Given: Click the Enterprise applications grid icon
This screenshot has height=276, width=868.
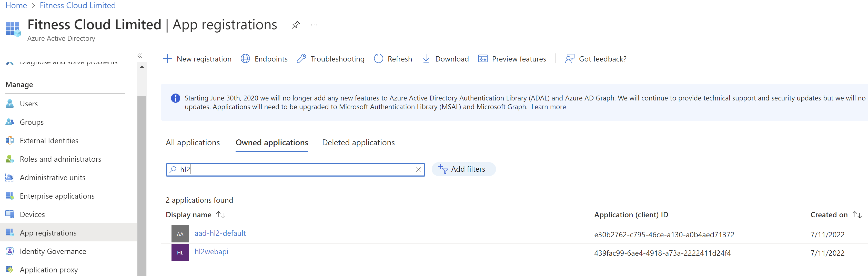Looking at the screenshot, I should click(x=10, y=196).
